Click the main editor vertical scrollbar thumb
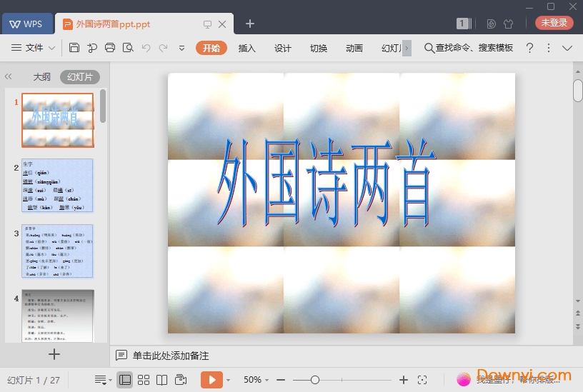 point(577,90)
